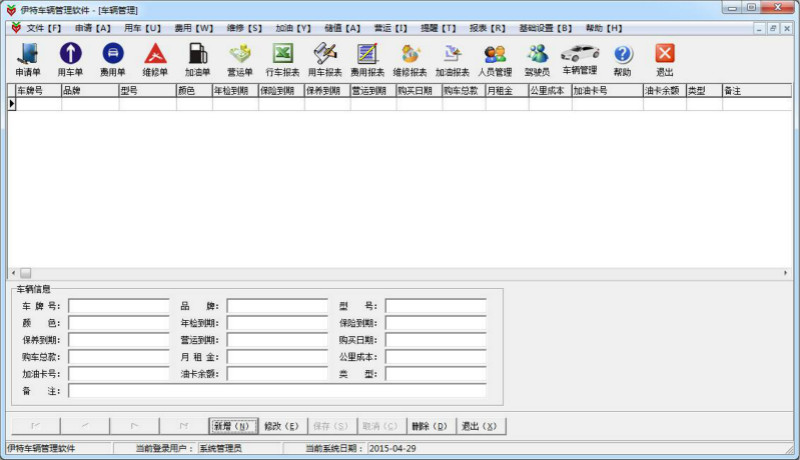Open 人员管理 personnel management icon
The width and height of the screenshot is (800, 460).
click(494, 59)
